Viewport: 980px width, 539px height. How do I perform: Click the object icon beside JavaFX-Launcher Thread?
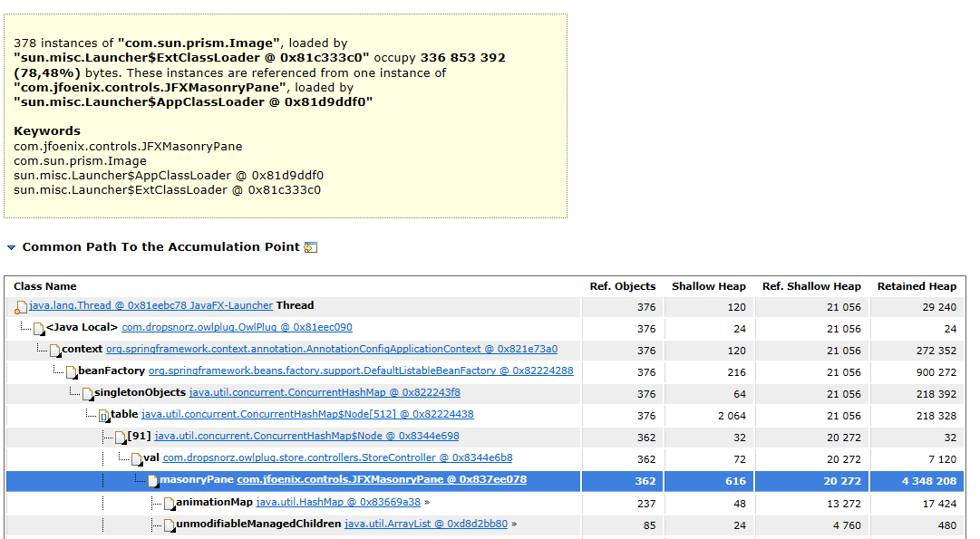point(21,305)
